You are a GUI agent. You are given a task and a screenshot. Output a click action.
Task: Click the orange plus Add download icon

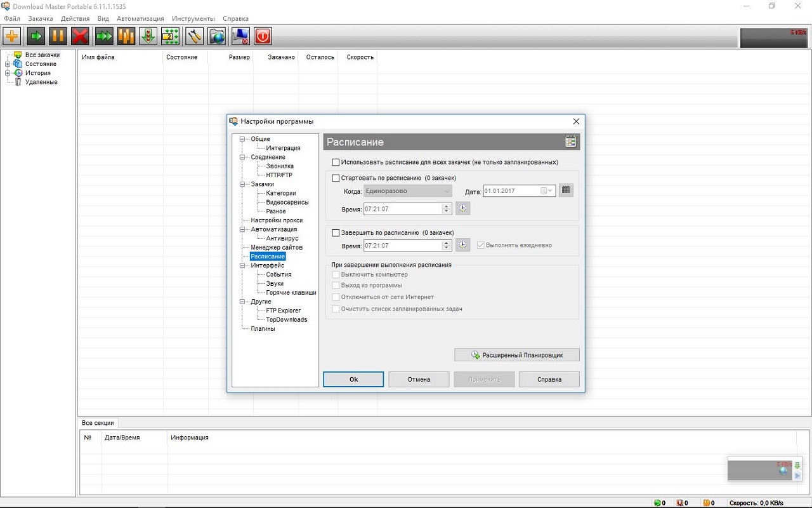click(12, 36)
